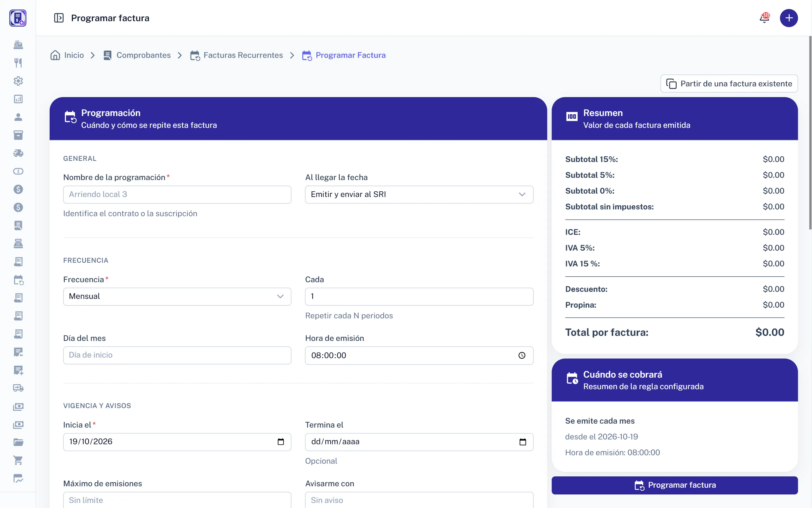Click the Programar Factura breadcrumb
Viewport: 812px width, 508px height.
tap(350, 55)
